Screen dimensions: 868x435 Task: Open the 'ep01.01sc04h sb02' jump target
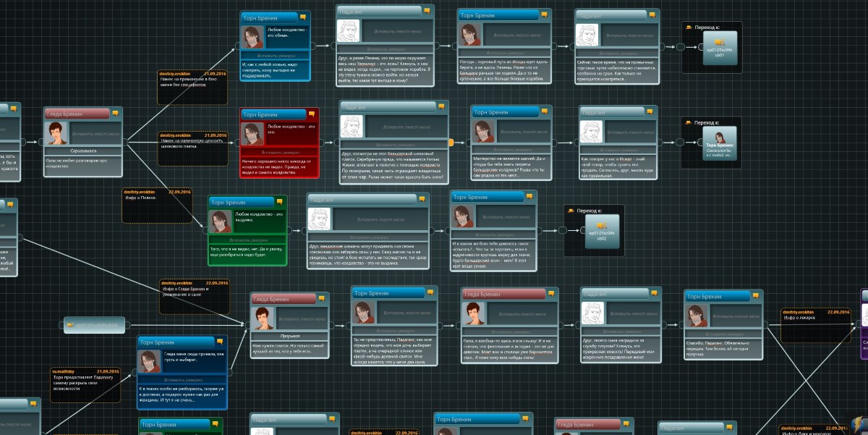pyautogui.click(x=603, y=231)
